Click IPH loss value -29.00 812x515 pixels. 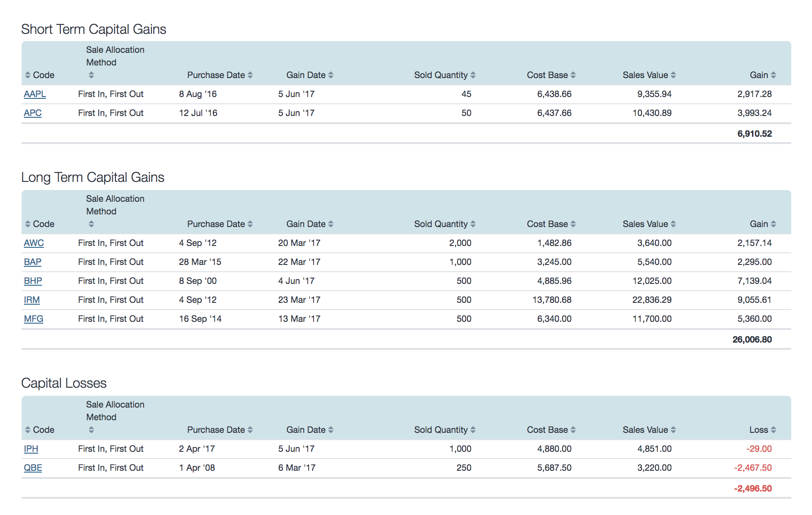[x=759, y=449]
